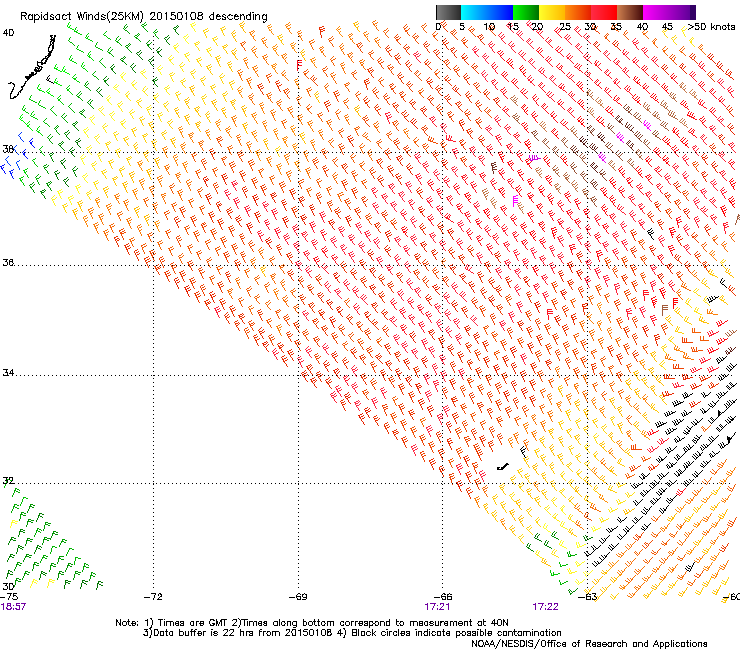
Task: Click the gray 0-5 knots color segment
Action: click(x=448, y=12)
